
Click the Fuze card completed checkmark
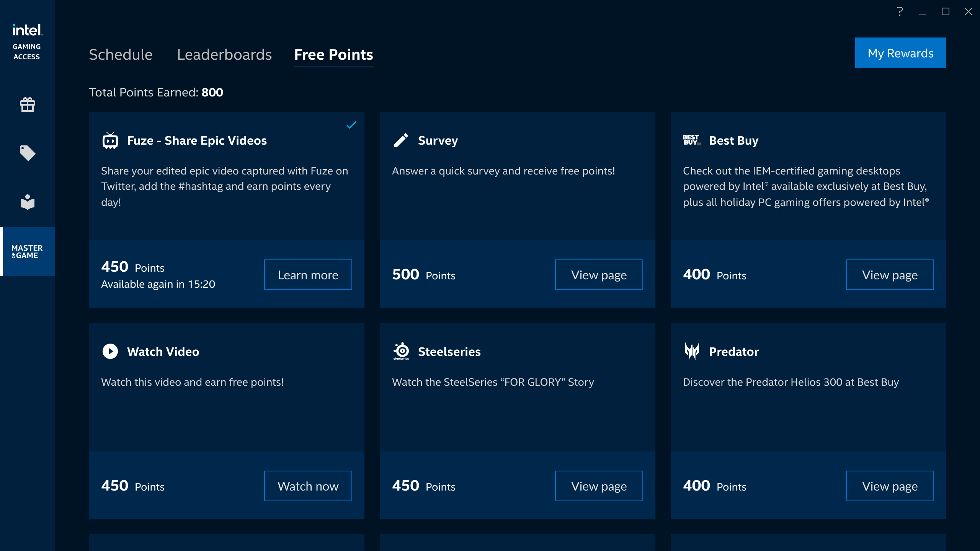(x=351, y=125)
